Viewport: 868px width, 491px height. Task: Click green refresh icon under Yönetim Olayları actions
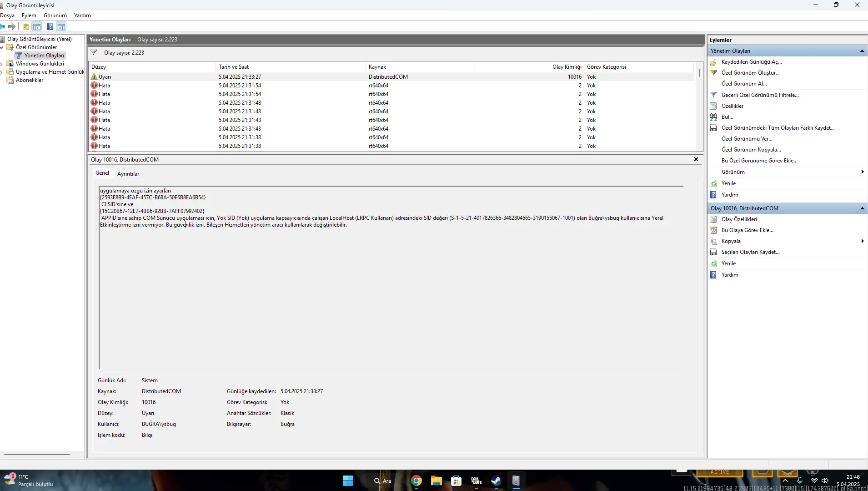pyautogui.click(x=713, y=183)
